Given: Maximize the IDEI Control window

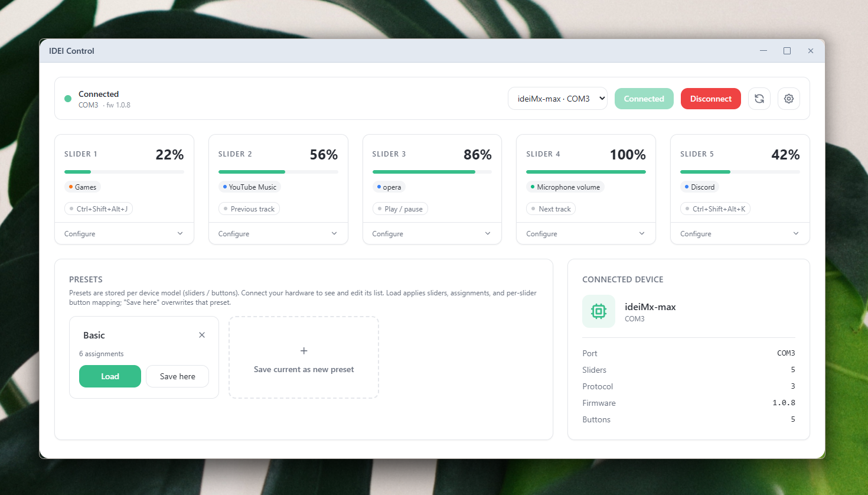Looking at the screenshot, I should point(787,51).
